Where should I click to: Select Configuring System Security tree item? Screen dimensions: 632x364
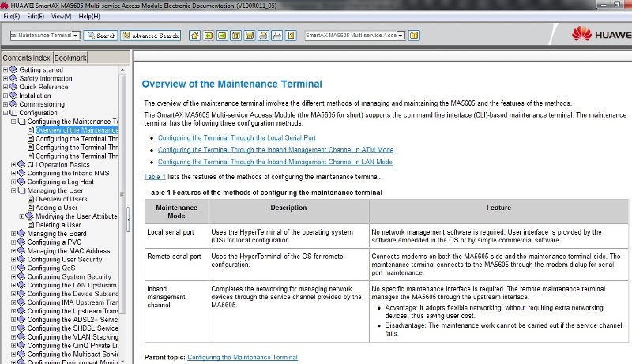pyautogui.click(x=69, y=276)
